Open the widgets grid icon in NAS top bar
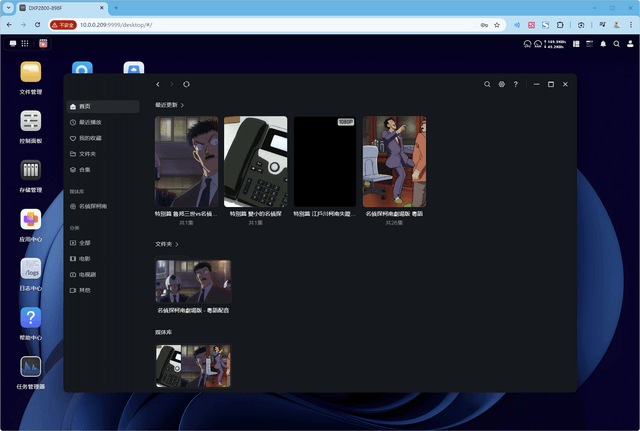Screen dimensions: 640x431 576,44
